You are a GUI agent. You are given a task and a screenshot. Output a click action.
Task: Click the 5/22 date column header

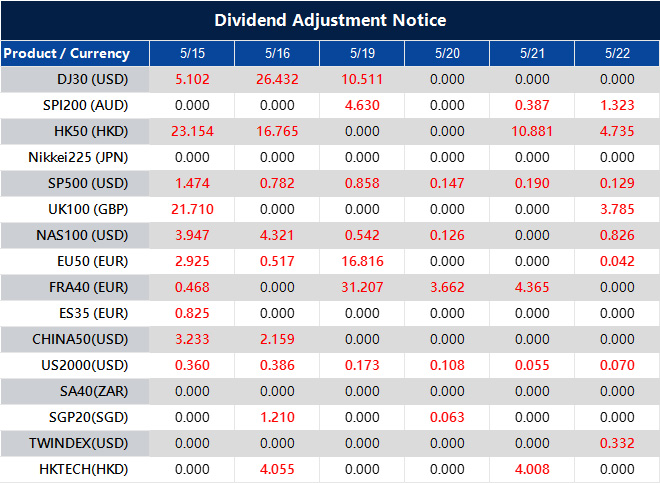pos(617,53)
